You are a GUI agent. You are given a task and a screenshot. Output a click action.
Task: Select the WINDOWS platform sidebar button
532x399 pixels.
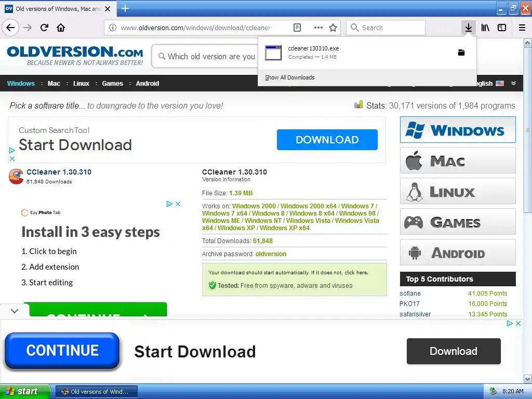tap(458, 129)
